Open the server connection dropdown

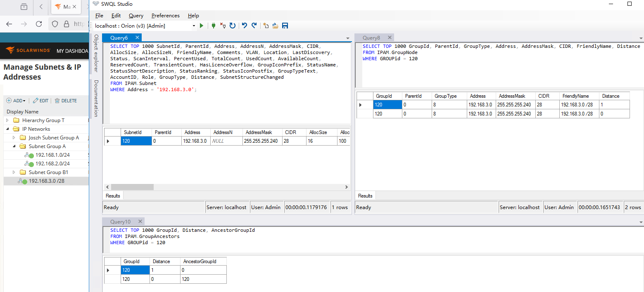tap(194, 26)
